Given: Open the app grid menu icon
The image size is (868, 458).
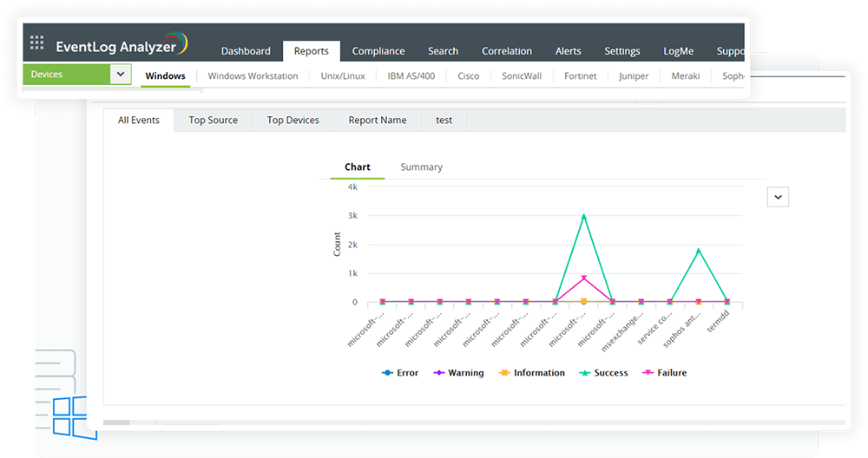Looking at the screenshot, I should coord(36,43).
